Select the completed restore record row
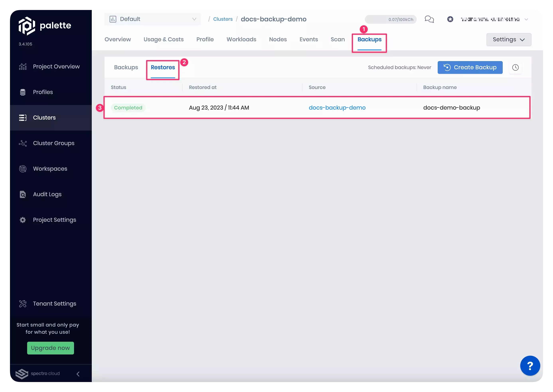Viewport: 553px width, 392px height. tap(317, 107)
